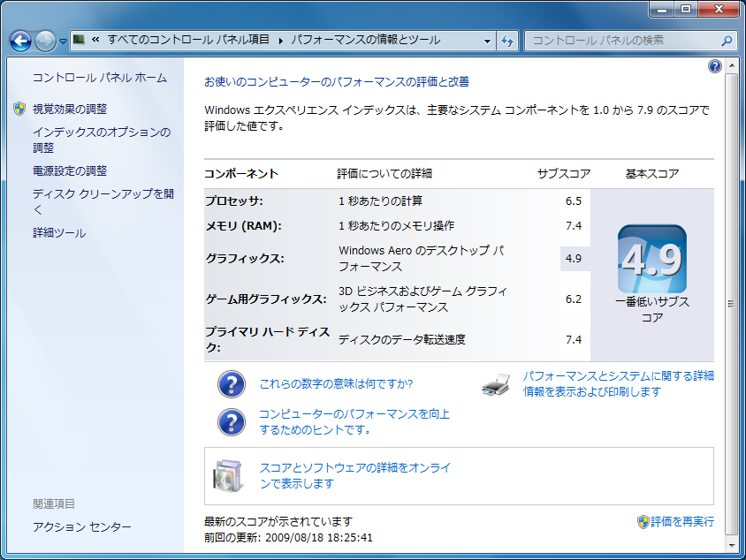Open 視覚効果の調整
746x560 pixels.
point(70,109)
